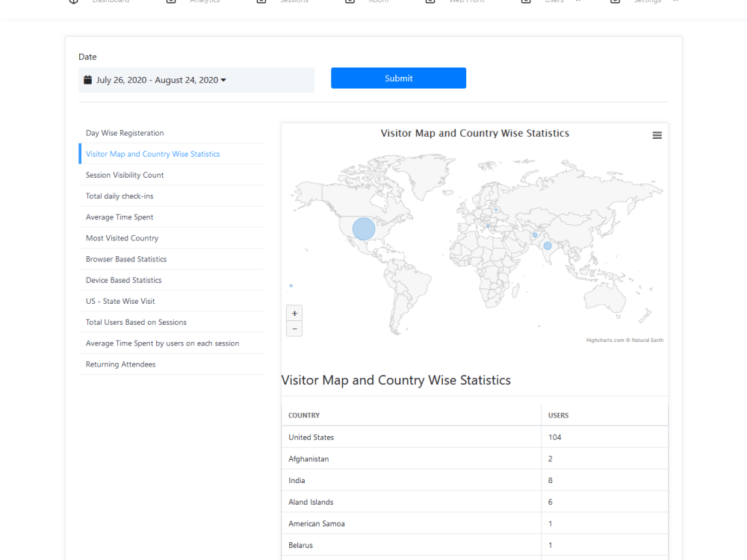Click the Afghanistan bubble on the map
This screenshot has width=747, height=560.
pos(535,234)
